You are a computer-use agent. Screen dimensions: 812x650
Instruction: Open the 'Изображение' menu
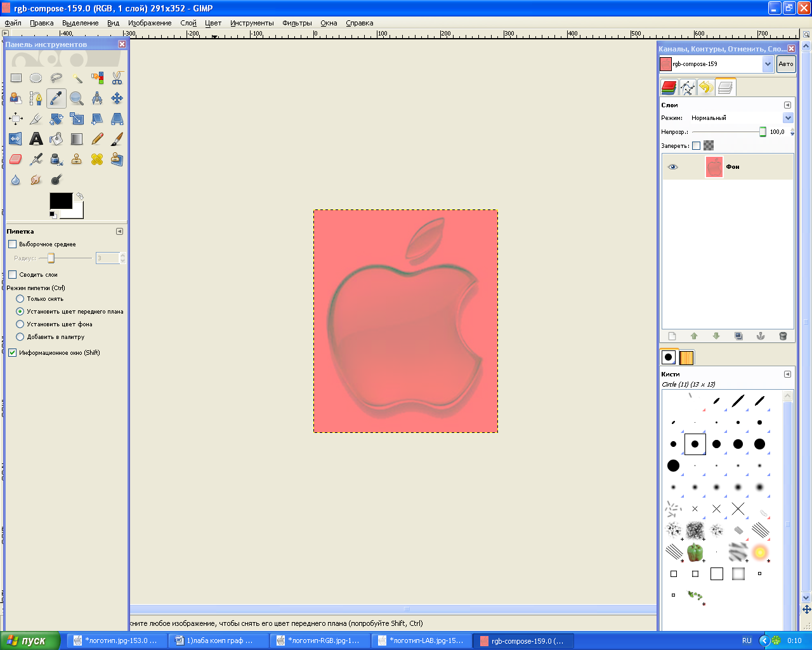point(150,23)
